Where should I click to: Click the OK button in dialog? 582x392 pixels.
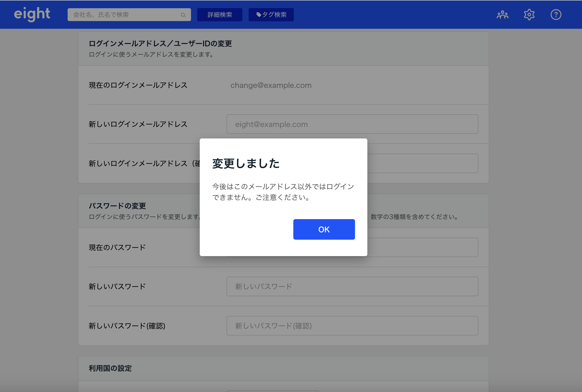pyautogui.click(x=324, y=229)
